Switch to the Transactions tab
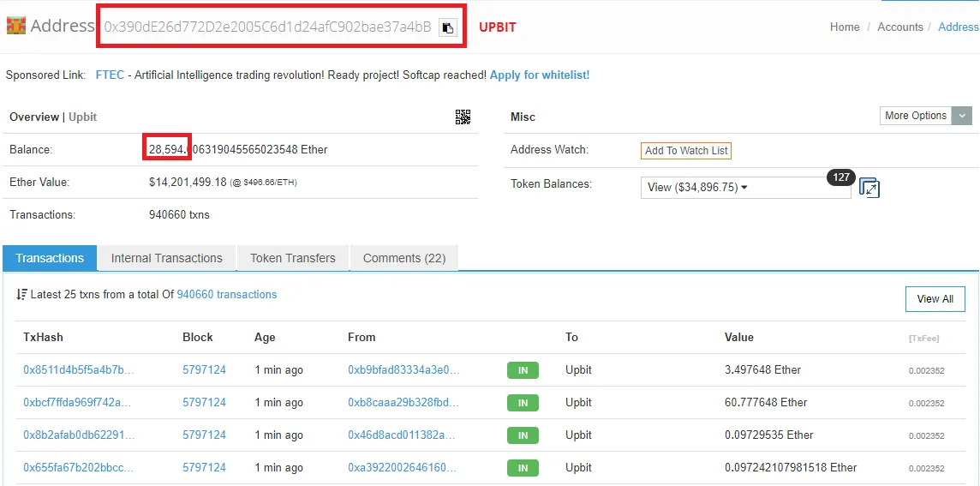 50,258
